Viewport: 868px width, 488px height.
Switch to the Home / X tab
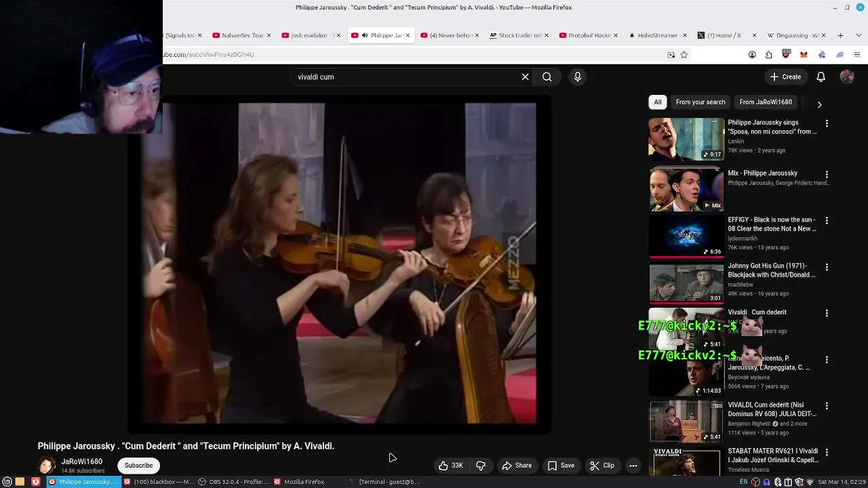click(x=728, y=35)
